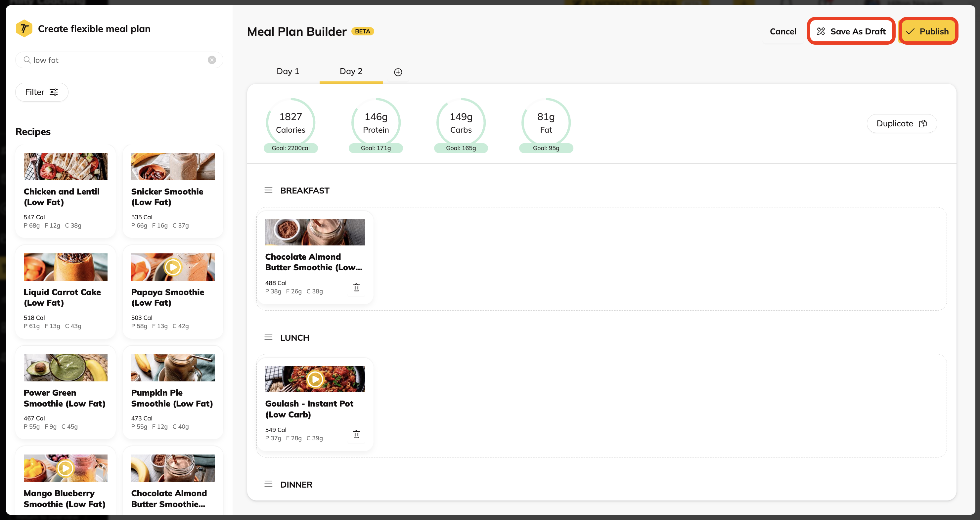Switch to the Day 1 tab
The height and width of the screenshot is (520, 980).
tap(288, 71)
